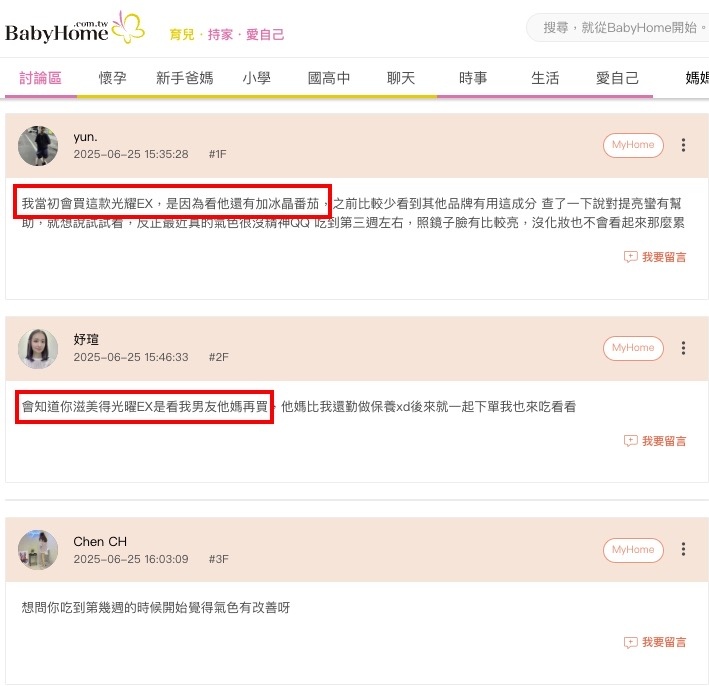Open the three-dot menu on Chen CH's post

coord(683,549)
